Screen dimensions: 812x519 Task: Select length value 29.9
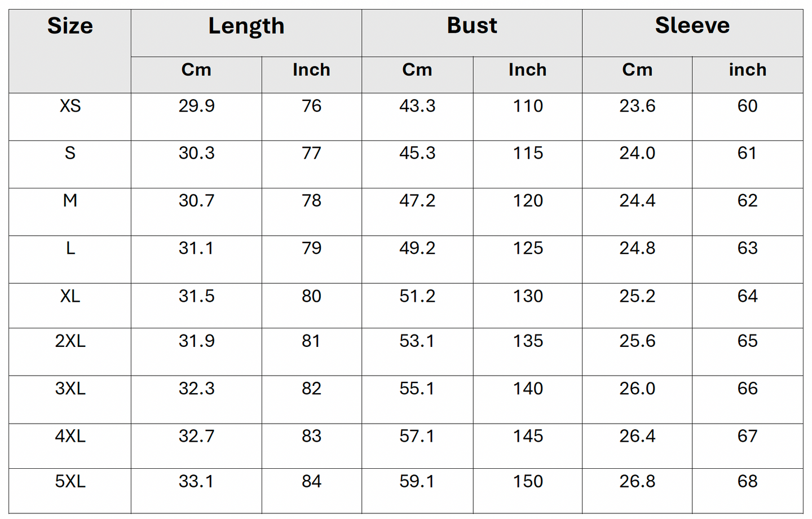tap(196, 106)
